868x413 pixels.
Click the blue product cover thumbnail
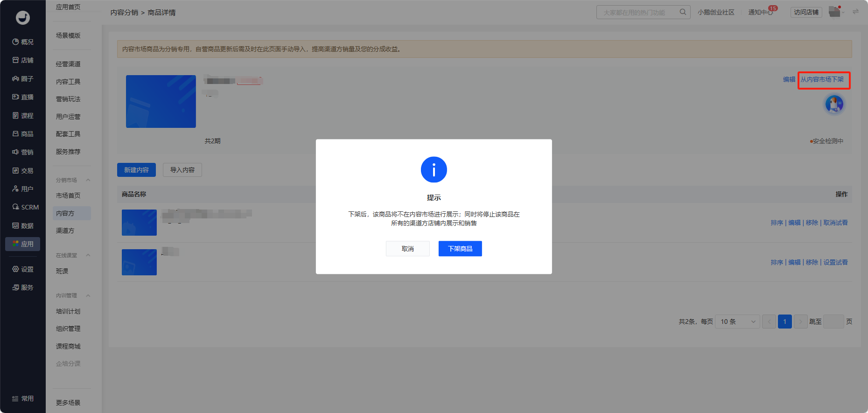(161, 101)
